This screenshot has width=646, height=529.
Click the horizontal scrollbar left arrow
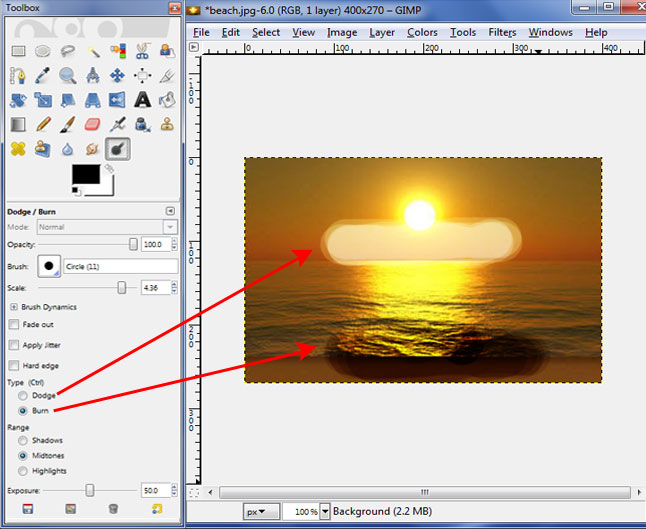[211, 492]
